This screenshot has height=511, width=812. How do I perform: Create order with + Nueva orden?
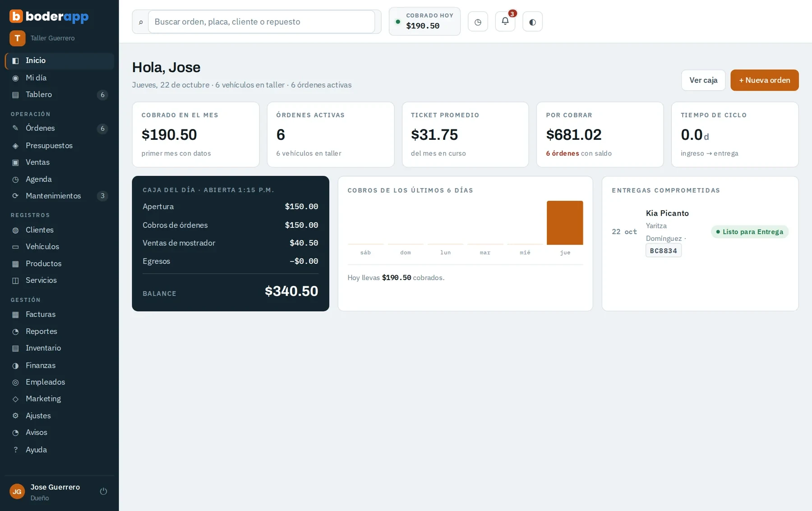point(764,80)
